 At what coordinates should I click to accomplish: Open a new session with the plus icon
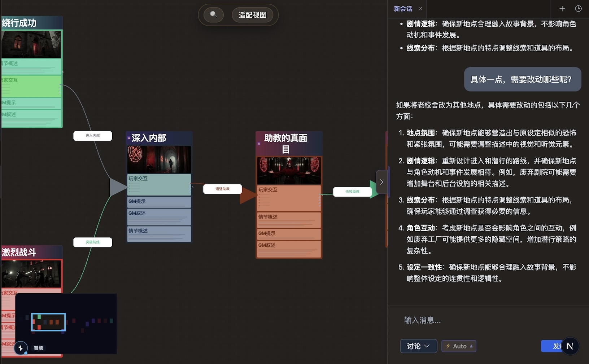(562, 9)
